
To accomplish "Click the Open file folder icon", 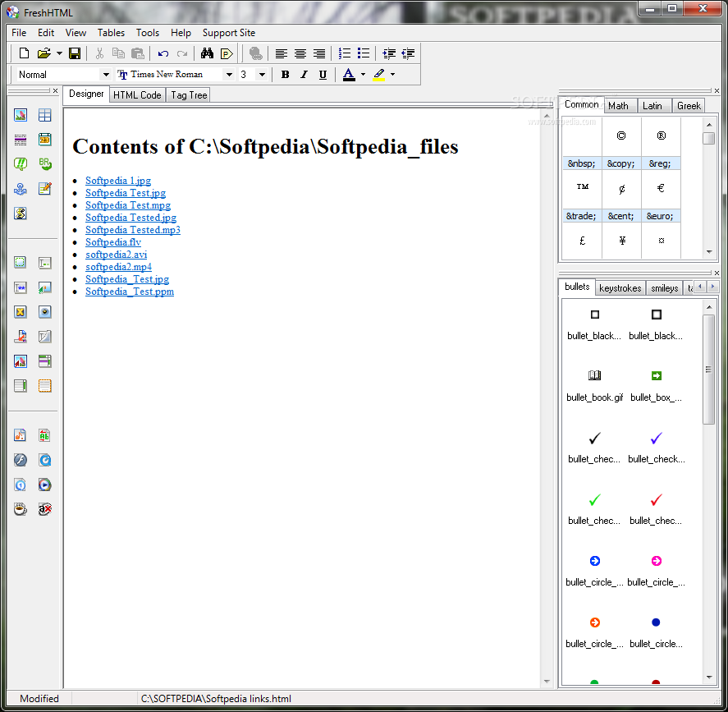I will [43, 53].
